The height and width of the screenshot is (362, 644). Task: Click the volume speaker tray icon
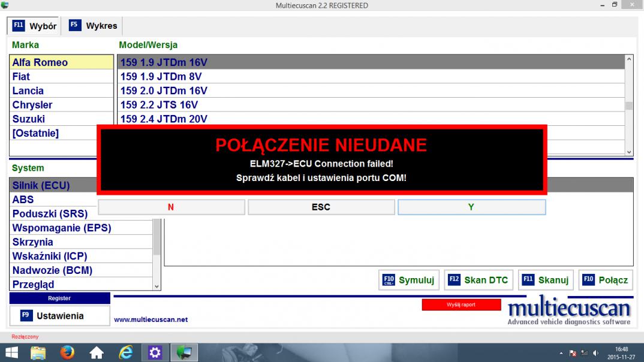click(x=595, y=353)
